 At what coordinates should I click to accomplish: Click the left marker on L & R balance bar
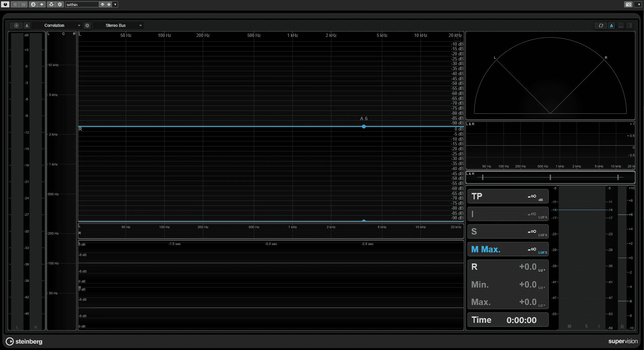[483, 177]
